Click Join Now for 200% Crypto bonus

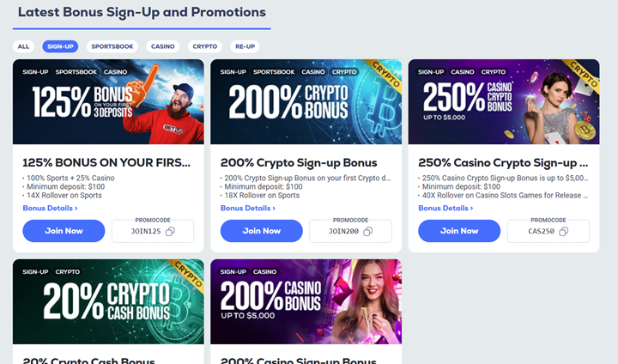(x=261, y=231)
